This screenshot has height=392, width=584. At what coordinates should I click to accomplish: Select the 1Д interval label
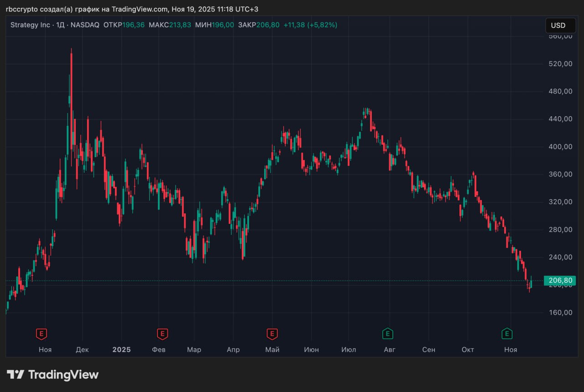pos(60,25)
